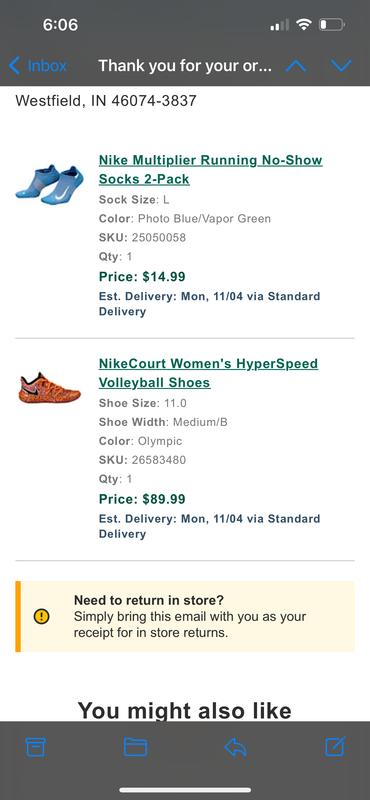This screenshot has height=800, width=370.
Task: Go back to Inbox
Action: [x=38, y=66]
